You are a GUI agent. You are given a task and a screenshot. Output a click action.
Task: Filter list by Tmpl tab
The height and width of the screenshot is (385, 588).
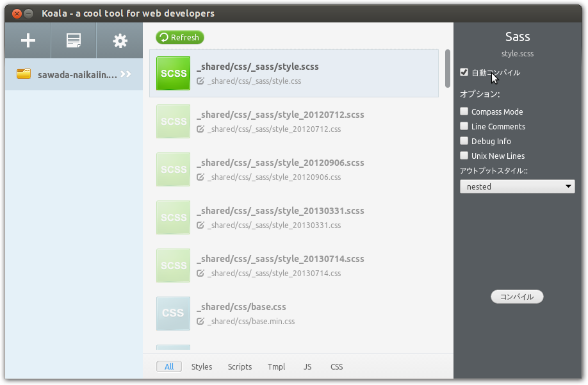(x=276, y=366)
